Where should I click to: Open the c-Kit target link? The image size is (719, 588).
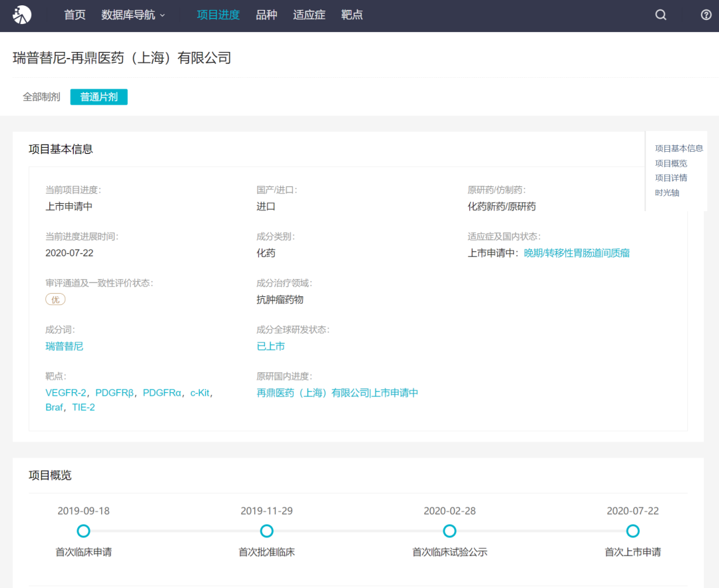[200, 393]
